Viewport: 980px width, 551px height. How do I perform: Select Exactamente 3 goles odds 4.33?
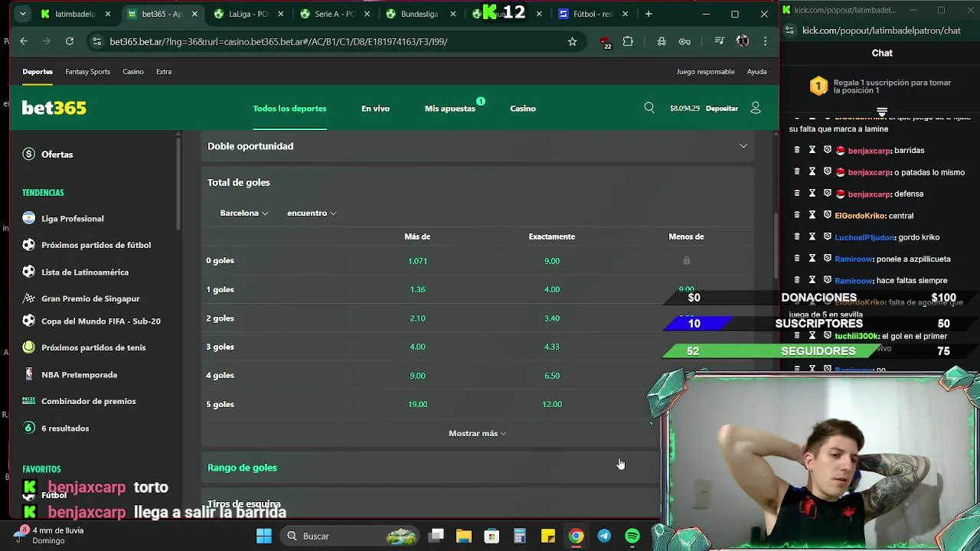click(x=552, y=347)
